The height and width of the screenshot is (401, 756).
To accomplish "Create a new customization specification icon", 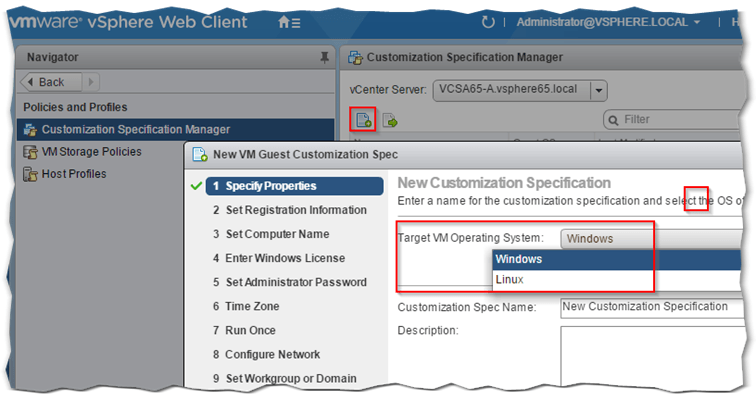I will pyautogui.click(x=363, y=120).
